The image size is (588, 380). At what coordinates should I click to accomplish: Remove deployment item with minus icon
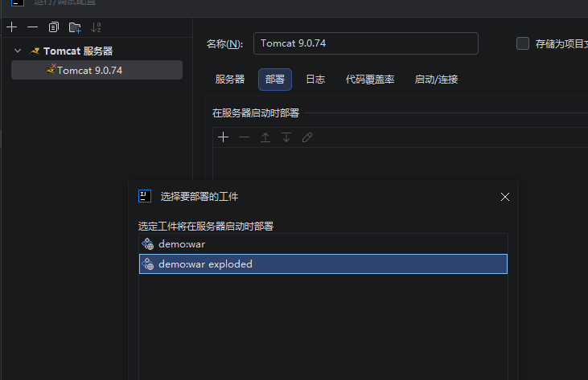pyautogui.click(x=244, y=137)
